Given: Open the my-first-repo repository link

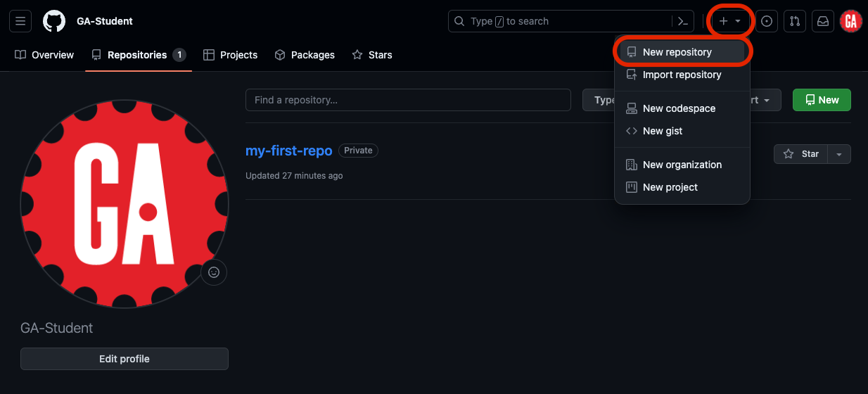Looking at the screenshot, I should 289,151.
